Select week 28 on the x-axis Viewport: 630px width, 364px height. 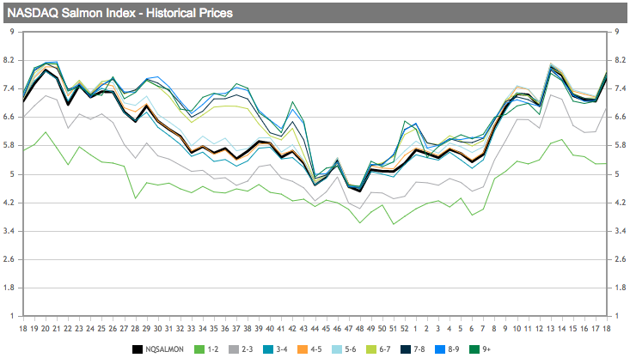point(135,329)
